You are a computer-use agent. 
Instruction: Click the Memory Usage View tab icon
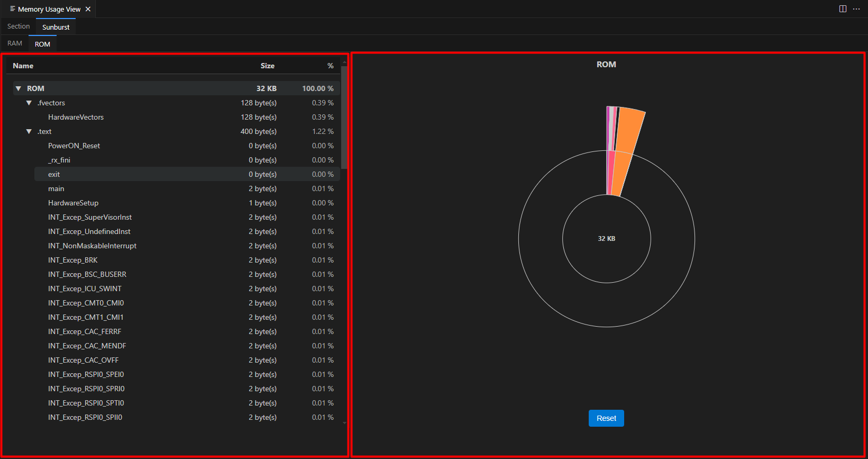click(13, 9)
